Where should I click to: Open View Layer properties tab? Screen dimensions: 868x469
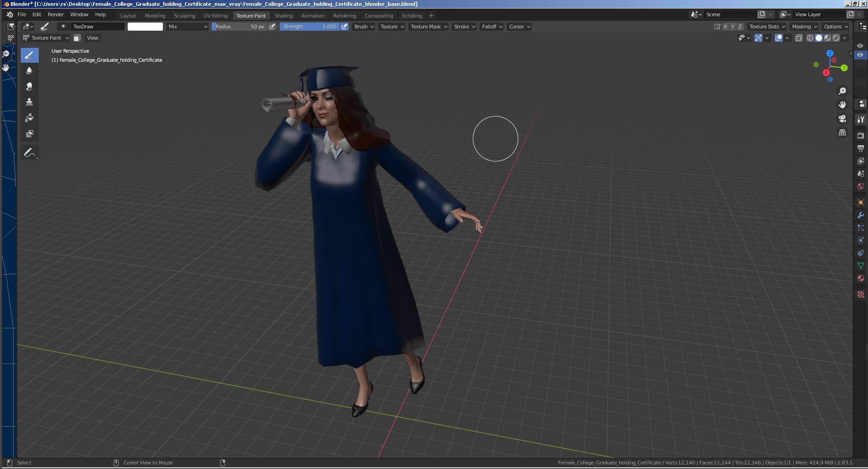(x=861, y=161)
